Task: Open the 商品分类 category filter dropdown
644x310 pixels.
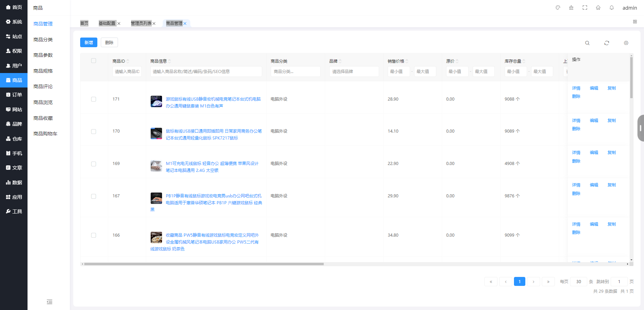Action: (296, 71)
